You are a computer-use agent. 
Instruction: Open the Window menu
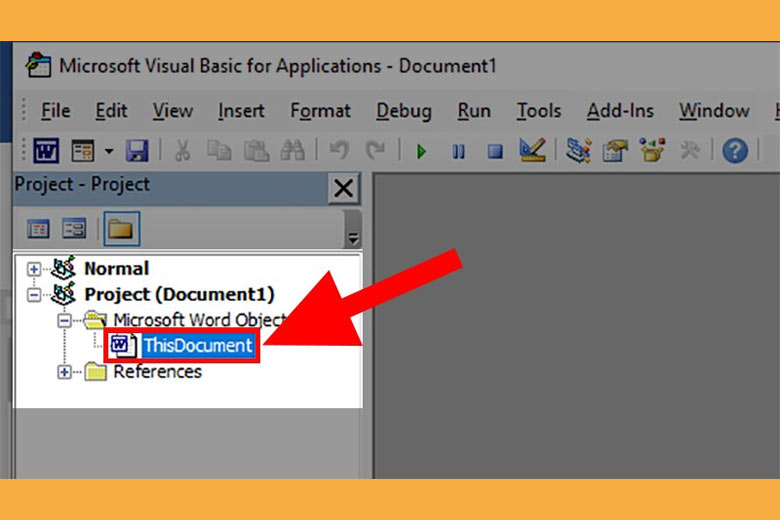(x=714, y=110)
